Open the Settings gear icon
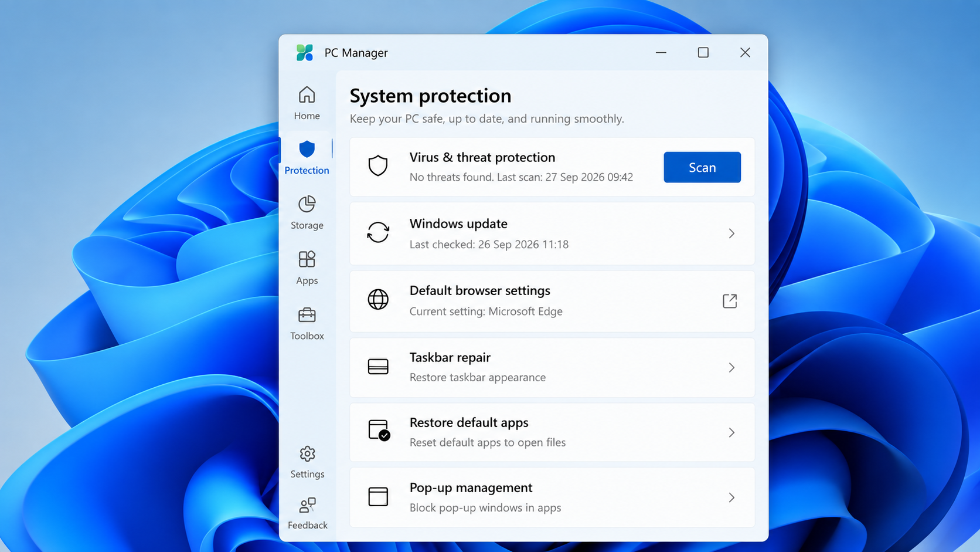This screenshot has height=552, width=980. click(307, 453)
